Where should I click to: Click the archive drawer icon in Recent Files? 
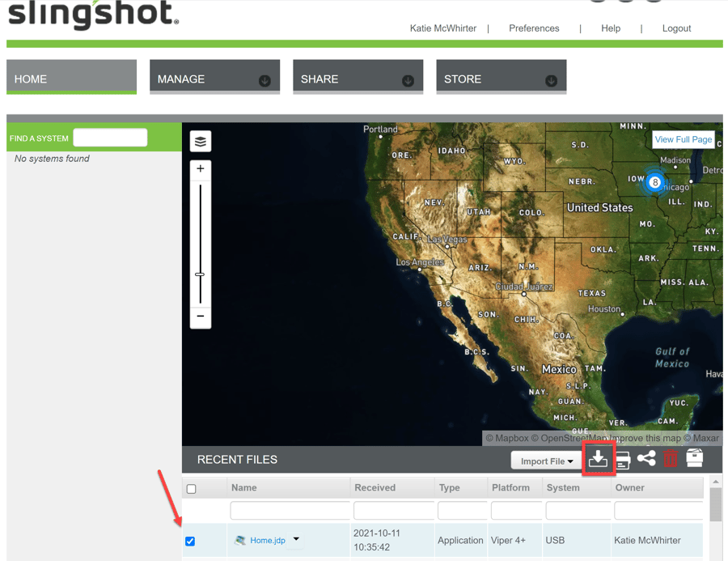point(694,458)
